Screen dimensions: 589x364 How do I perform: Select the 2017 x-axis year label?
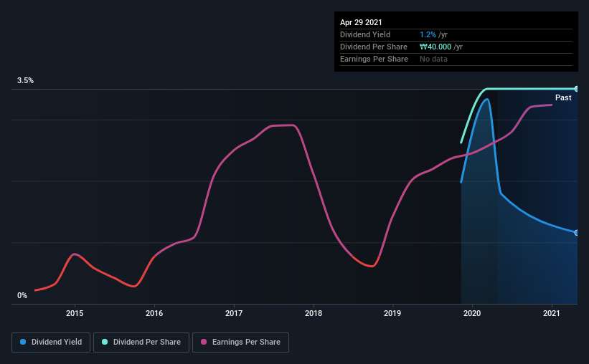[234, 313]
